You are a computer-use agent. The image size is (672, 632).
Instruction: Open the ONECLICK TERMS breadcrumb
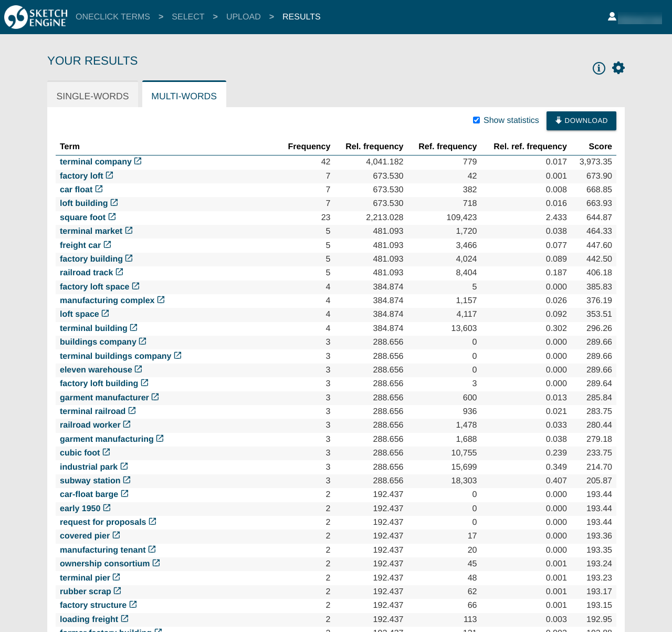click(x=112, y=16)
